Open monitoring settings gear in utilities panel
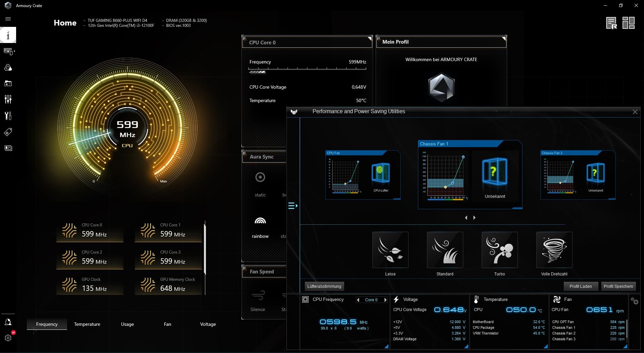 pos(635,301)
